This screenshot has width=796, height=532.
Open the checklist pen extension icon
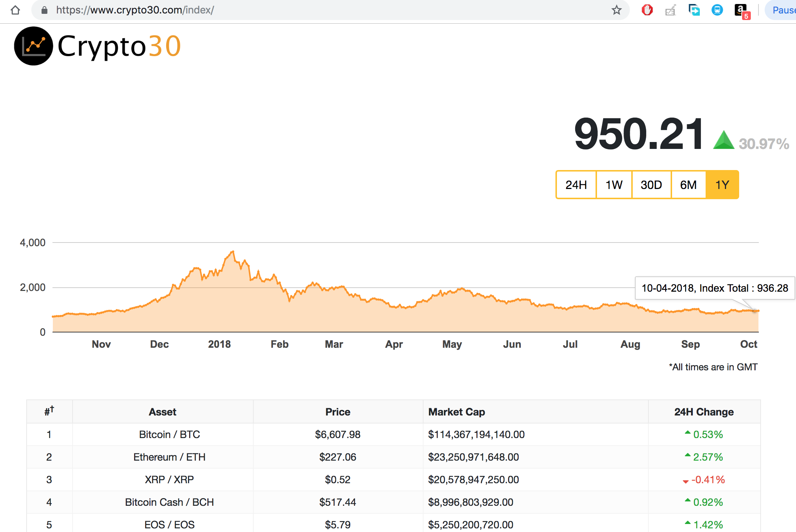(670, 10)
